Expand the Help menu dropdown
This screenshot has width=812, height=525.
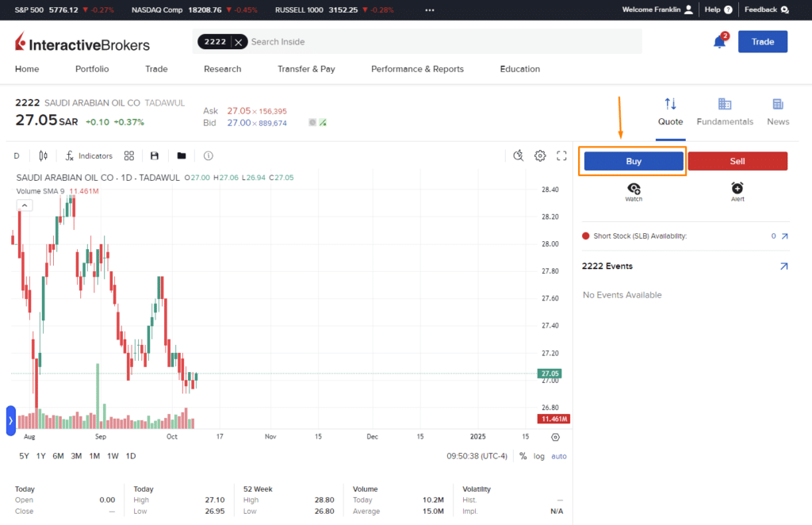(712, 10)
